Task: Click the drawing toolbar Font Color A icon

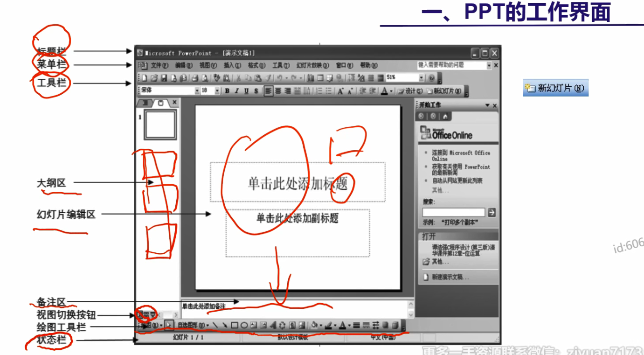Action: (x=342, y=325)
